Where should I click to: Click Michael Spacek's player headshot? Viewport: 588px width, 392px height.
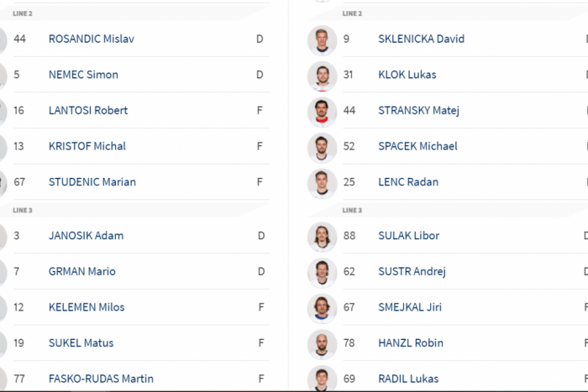click(x=322, y=147)
